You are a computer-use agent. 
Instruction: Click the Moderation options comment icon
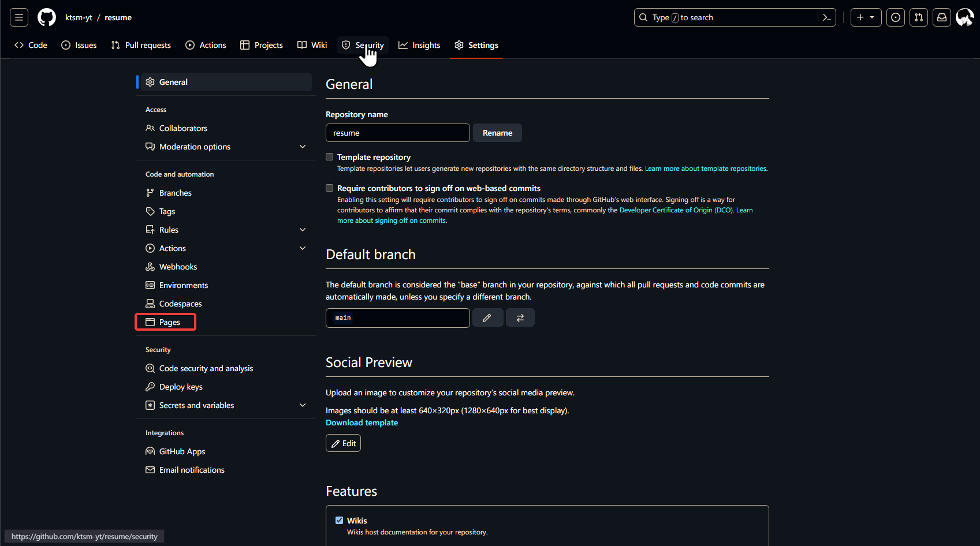(x=150, y=147)
